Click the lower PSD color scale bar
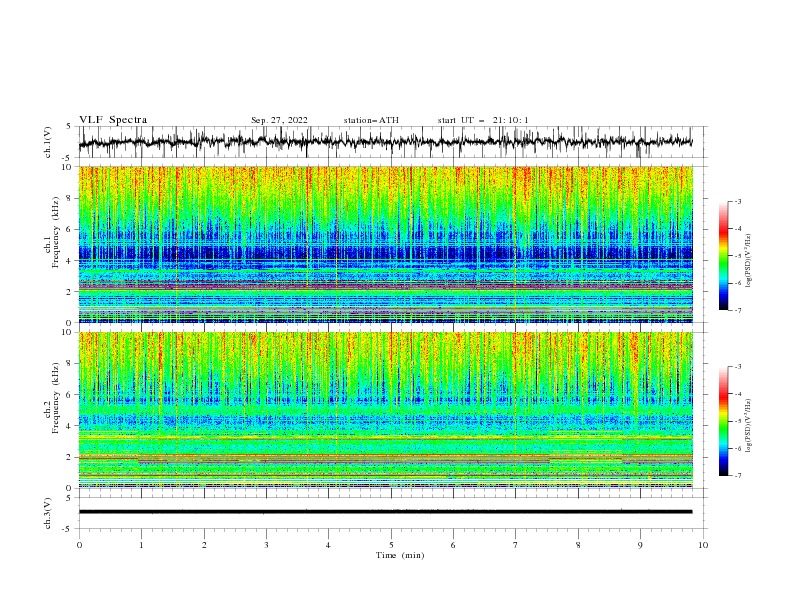The image size is (792, 612). pos(724,421)
